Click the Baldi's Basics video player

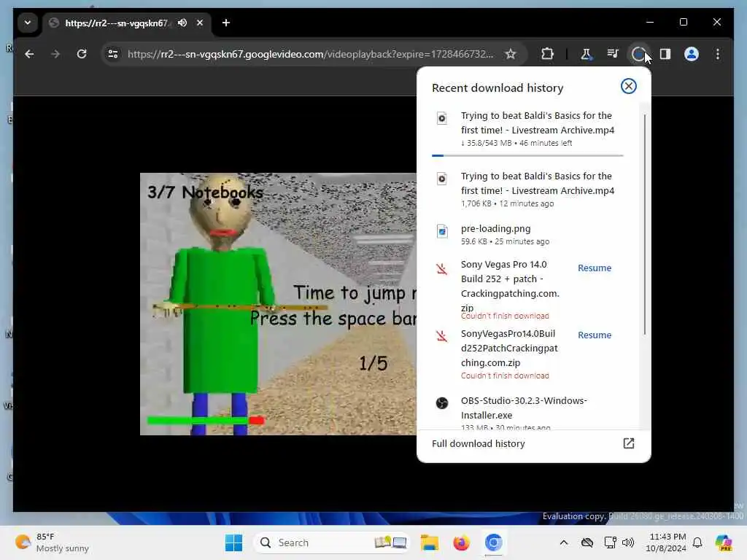point(278,304)
